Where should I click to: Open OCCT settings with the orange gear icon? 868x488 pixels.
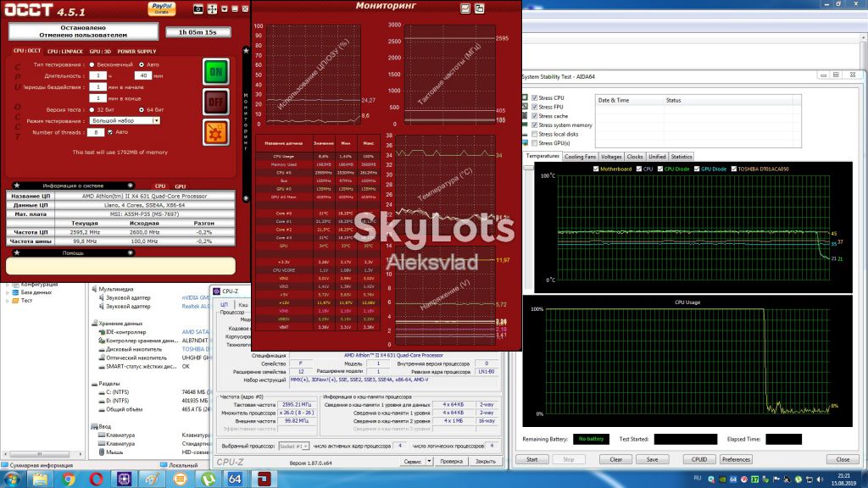[215, 132]
